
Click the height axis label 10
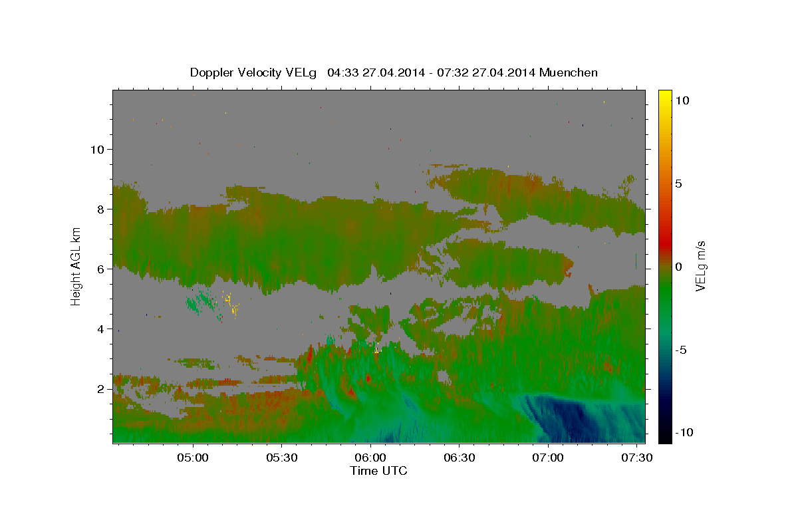97,149
